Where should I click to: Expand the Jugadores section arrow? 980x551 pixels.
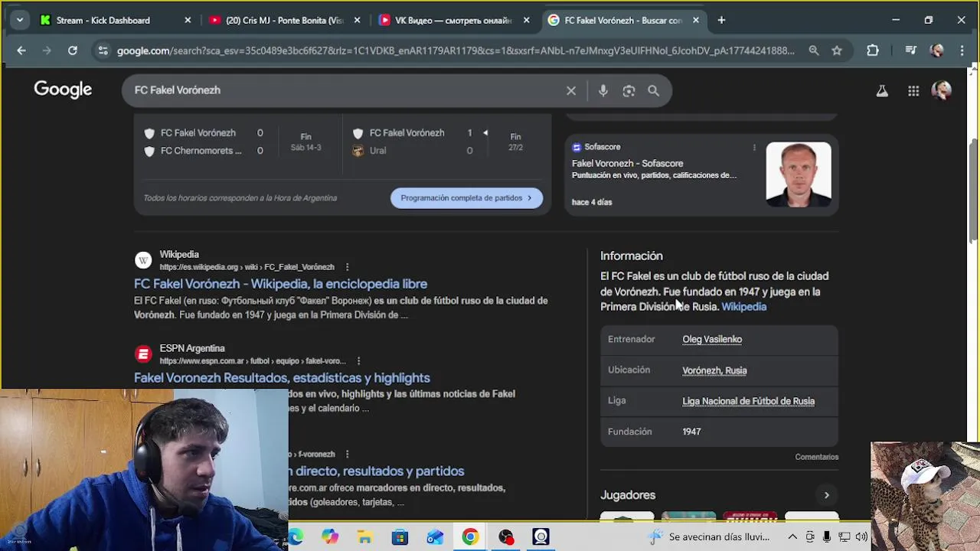point(826,495)
